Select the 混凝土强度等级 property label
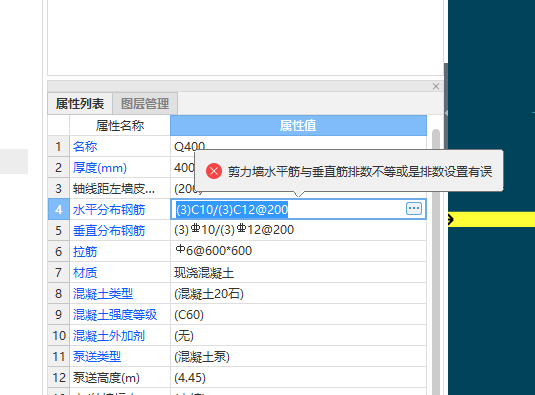Image resolution: width=535 pixels, height=395 pixels. [115, 314]
